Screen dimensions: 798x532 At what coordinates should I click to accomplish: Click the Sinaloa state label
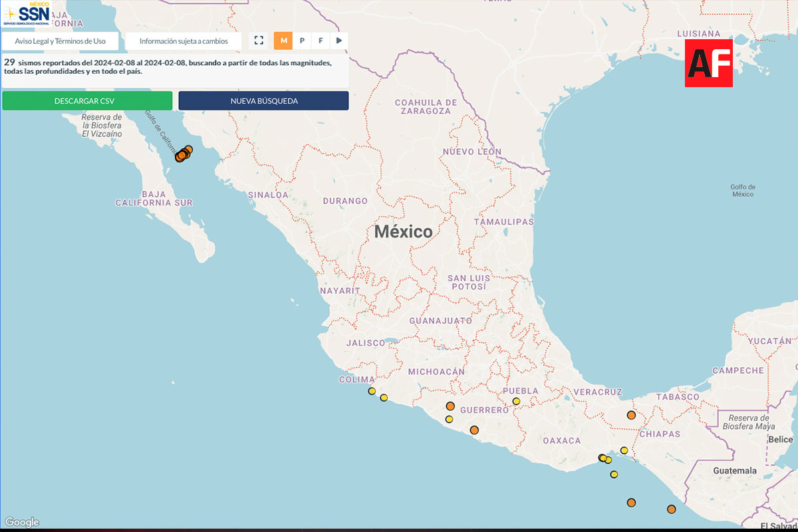[x=269, y=195]
